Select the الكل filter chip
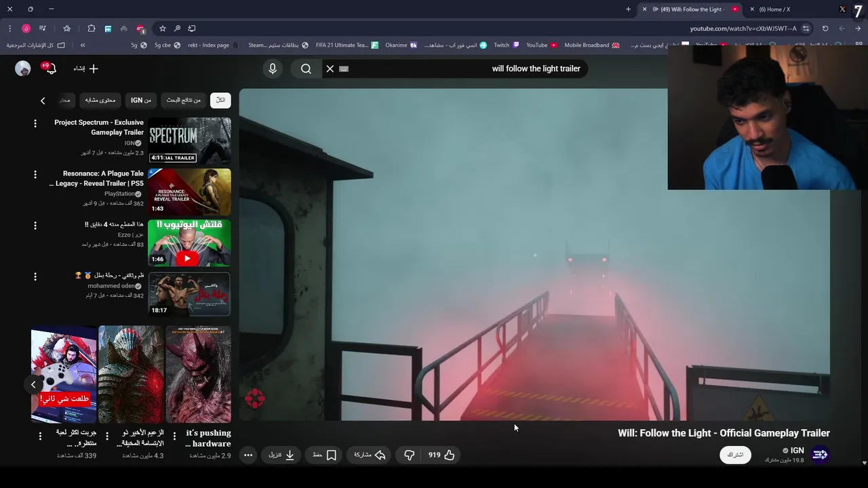868x488 pixels. point(220,100)
